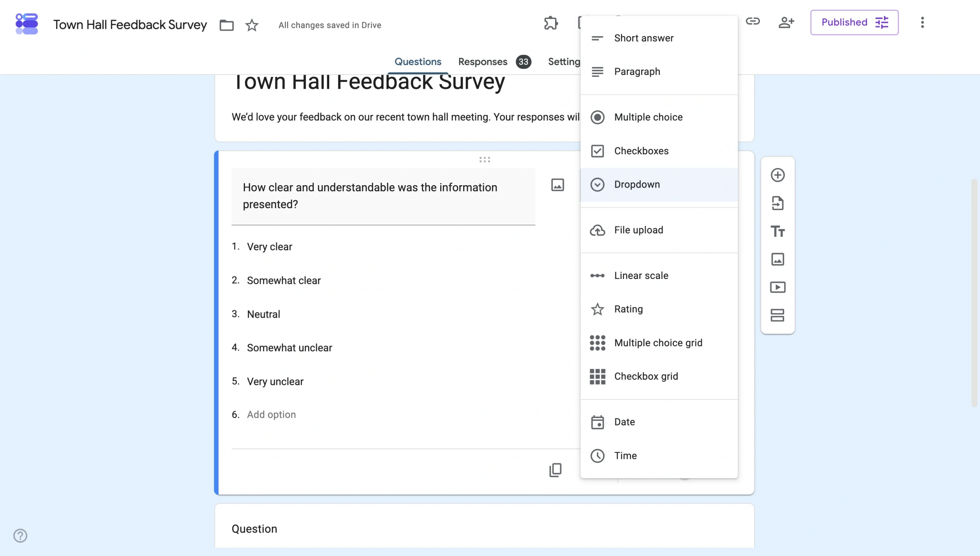980x556 pixels.
Task: Click the Date calendar icon
Action: [597, 422]
